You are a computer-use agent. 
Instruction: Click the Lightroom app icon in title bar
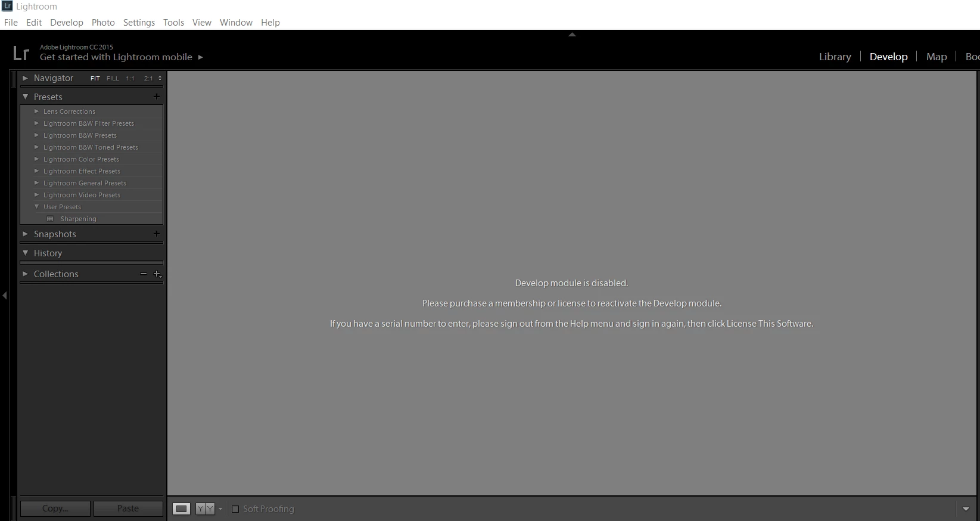[x=7, y=6]
